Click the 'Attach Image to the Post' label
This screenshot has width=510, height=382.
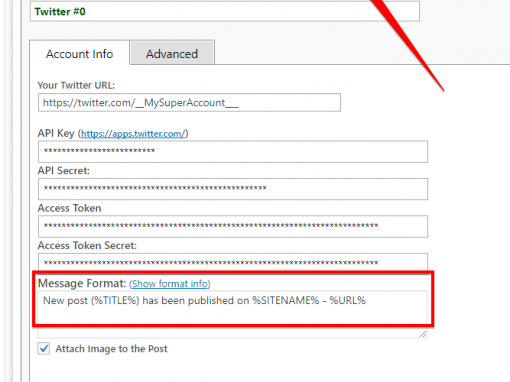(x=111, y=349)
